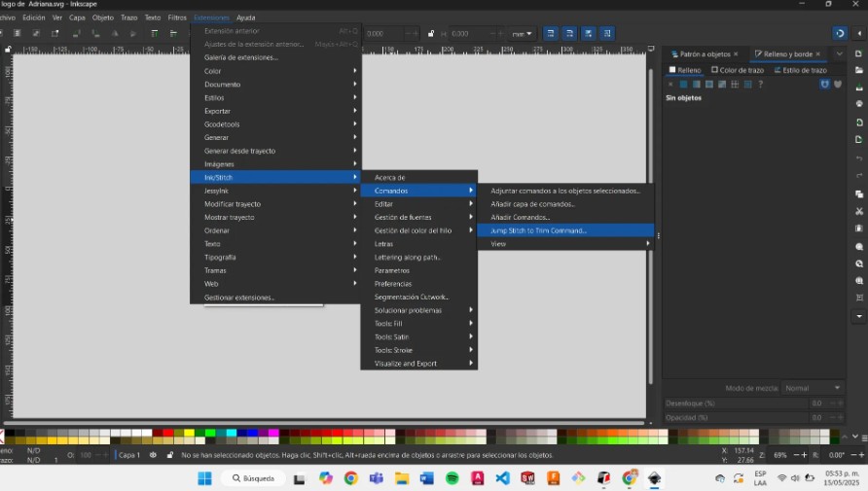Toggle the width/height lock ratio icon
The height and width of the screenshot is (491, 868).
431,34
